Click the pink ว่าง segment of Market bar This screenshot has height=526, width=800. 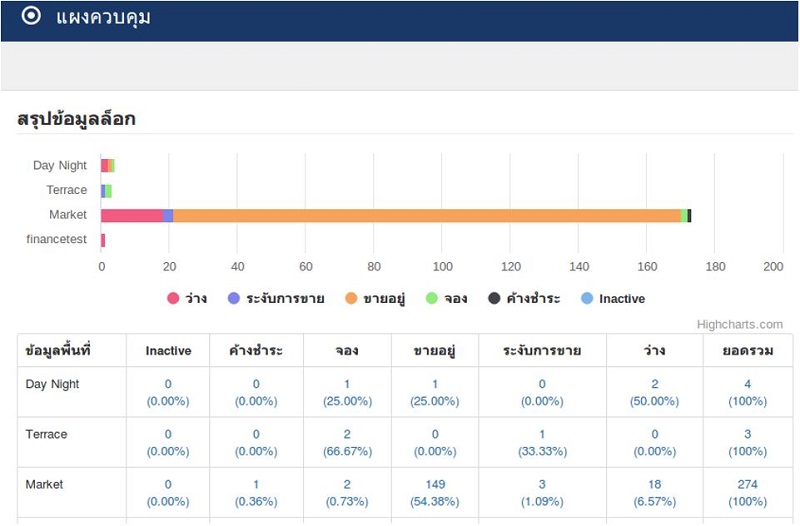point(132,215)
